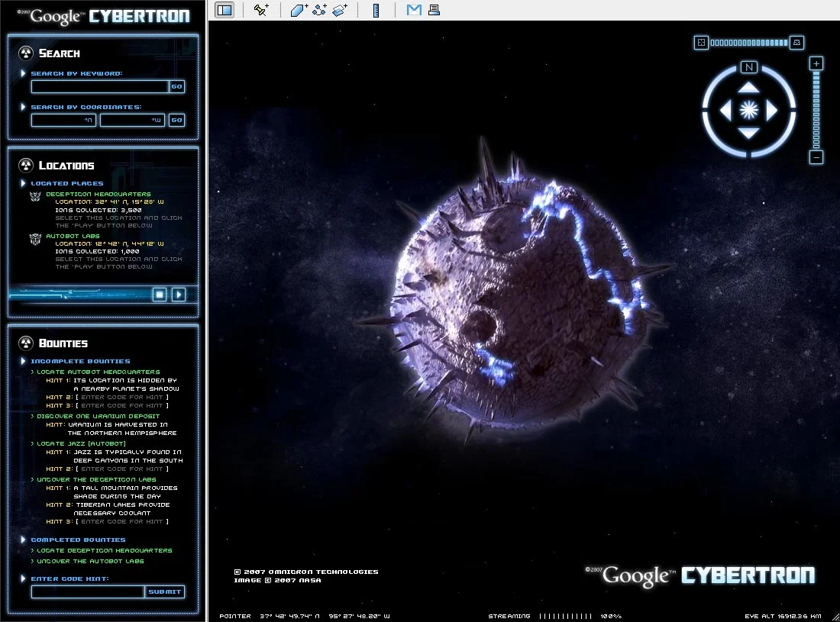Viewport: 840px width, 622px height.
Task: Select the add image overlay tool
Action: pyautogui.click(x=340, y=10)
